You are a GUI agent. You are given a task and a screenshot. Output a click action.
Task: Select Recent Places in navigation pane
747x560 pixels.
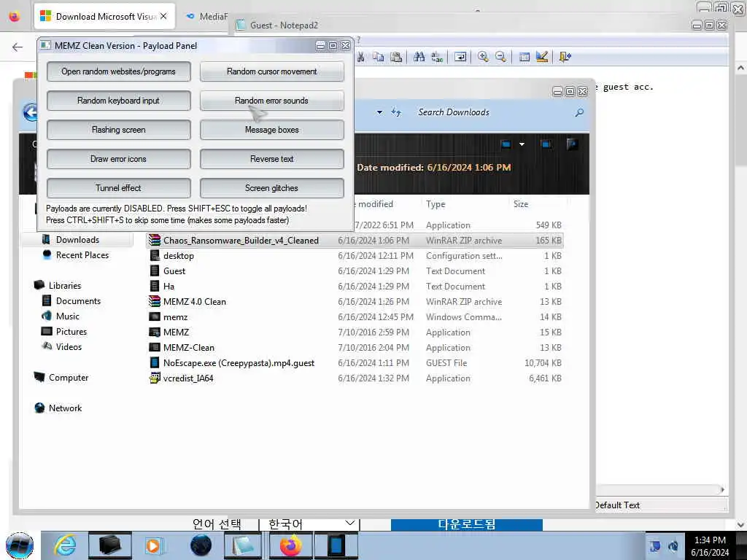(x=82, y=255)
